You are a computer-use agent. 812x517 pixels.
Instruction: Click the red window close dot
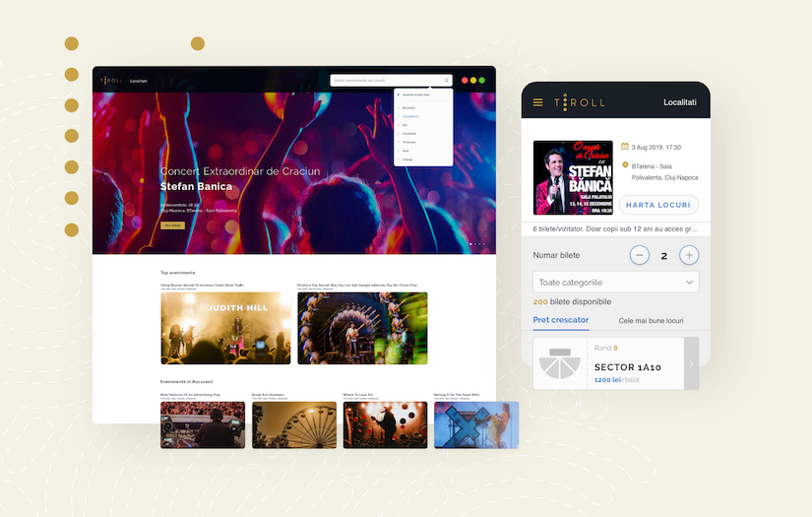[x=465, y=81]
